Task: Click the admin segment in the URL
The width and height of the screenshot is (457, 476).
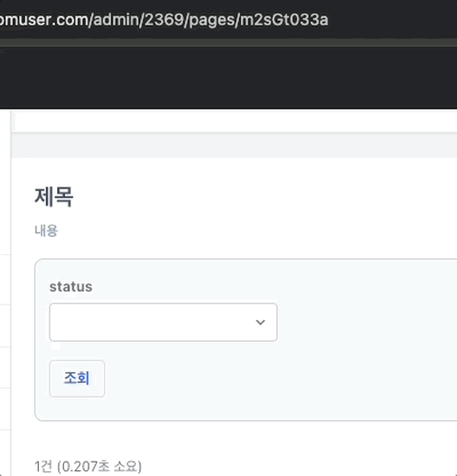Action: tap(117, 20)
